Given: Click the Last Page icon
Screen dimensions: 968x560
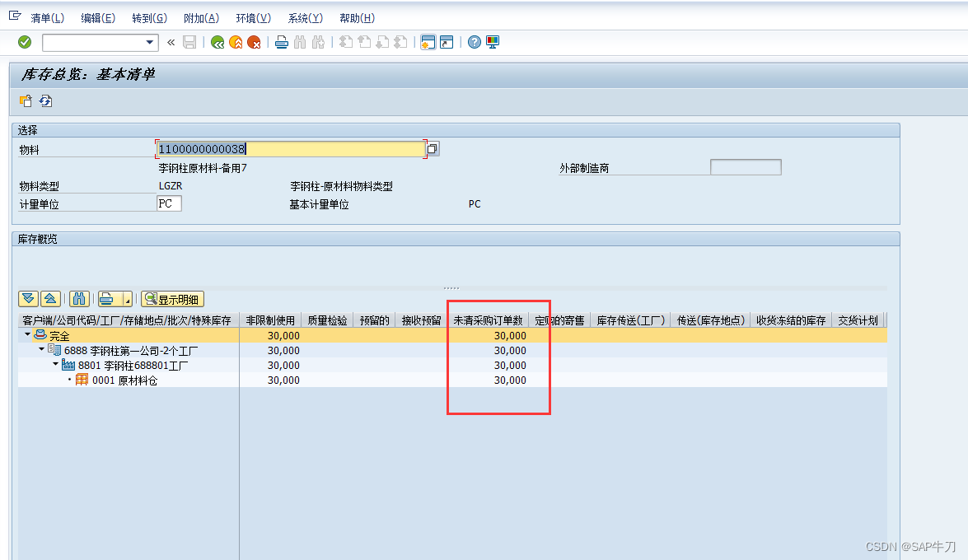Looking at the screenshot, I should coord(401,42).
